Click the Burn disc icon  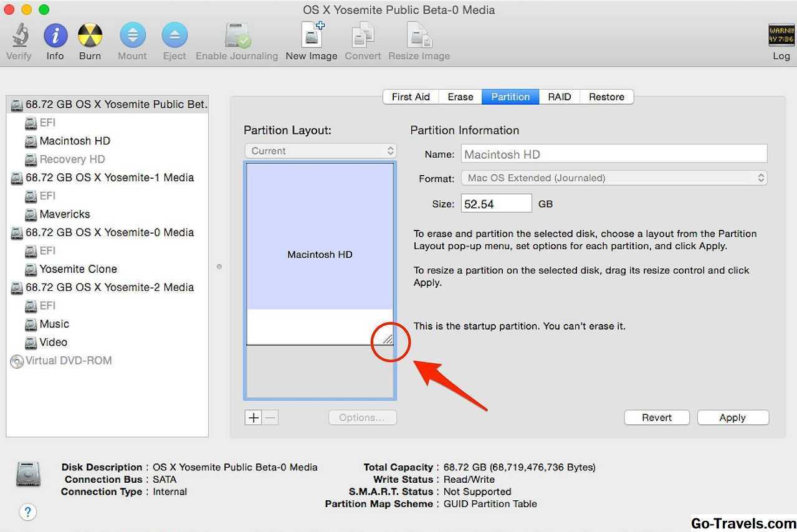[90, 36]
